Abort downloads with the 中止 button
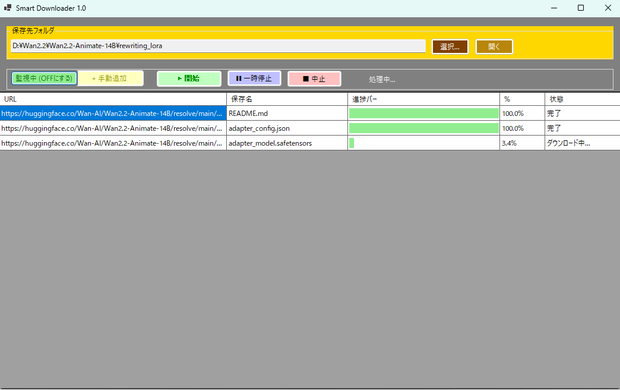This screenshot has width=620, height=390. point(314,79)
